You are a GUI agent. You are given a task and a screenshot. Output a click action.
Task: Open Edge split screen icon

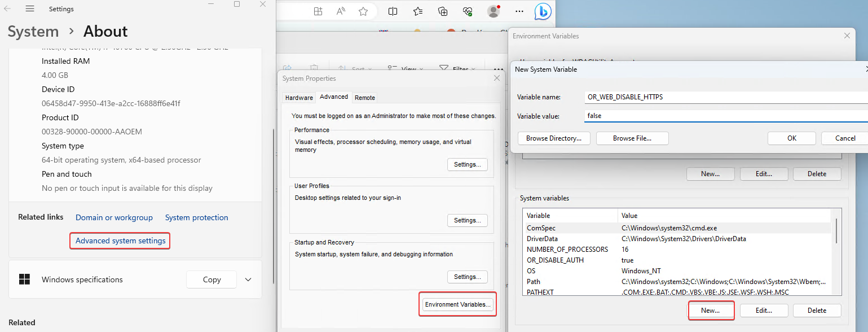[393, 11]
